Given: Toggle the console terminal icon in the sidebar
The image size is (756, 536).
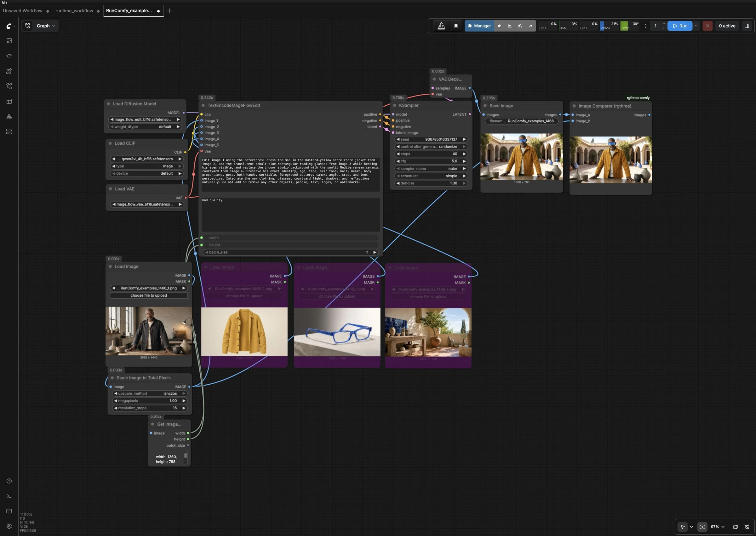Looking at the screenshot, I should pos(9,496).
